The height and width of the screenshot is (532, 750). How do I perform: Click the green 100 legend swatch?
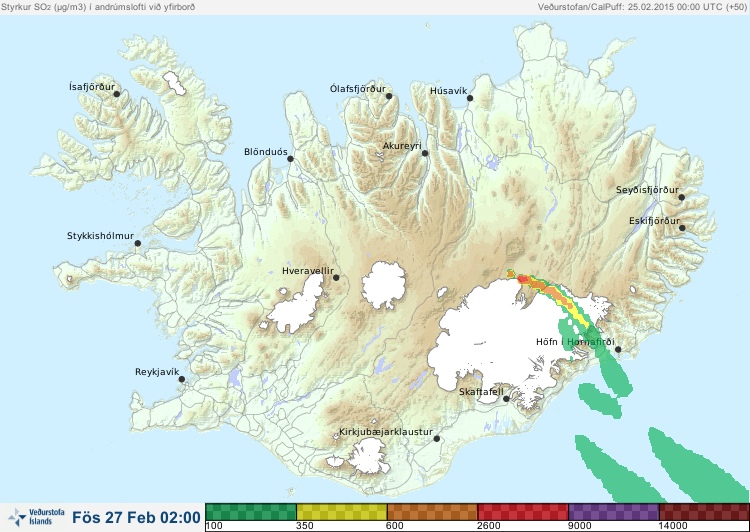pyautogui.click(x=251, y=512)
